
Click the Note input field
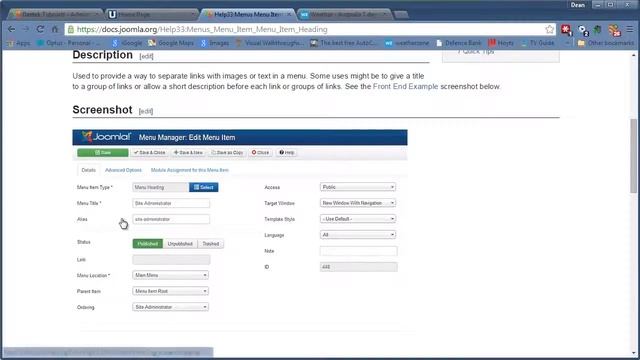358,251
